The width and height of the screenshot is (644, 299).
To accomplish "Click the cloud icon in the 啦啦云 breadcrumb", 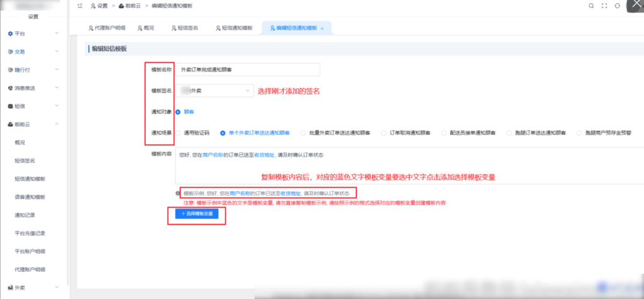I will (x=121, y=6).
